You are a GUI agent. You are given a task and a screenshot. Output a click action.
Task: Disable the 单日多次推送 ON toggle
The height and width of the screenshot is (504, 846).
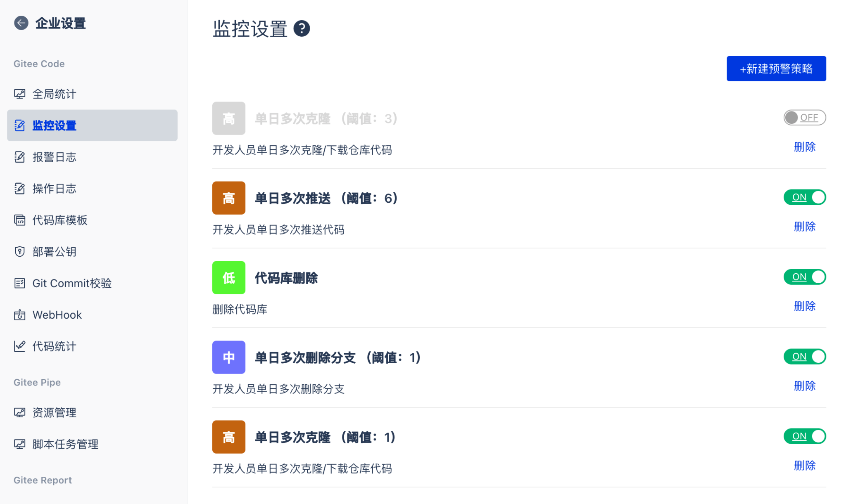pos(804,197)
